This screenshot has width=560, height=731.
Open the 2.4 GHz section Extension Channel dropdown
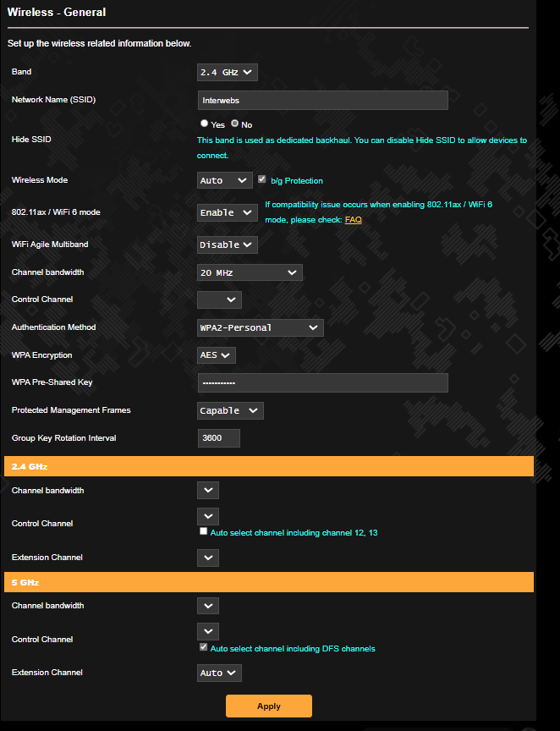point(207,558)
